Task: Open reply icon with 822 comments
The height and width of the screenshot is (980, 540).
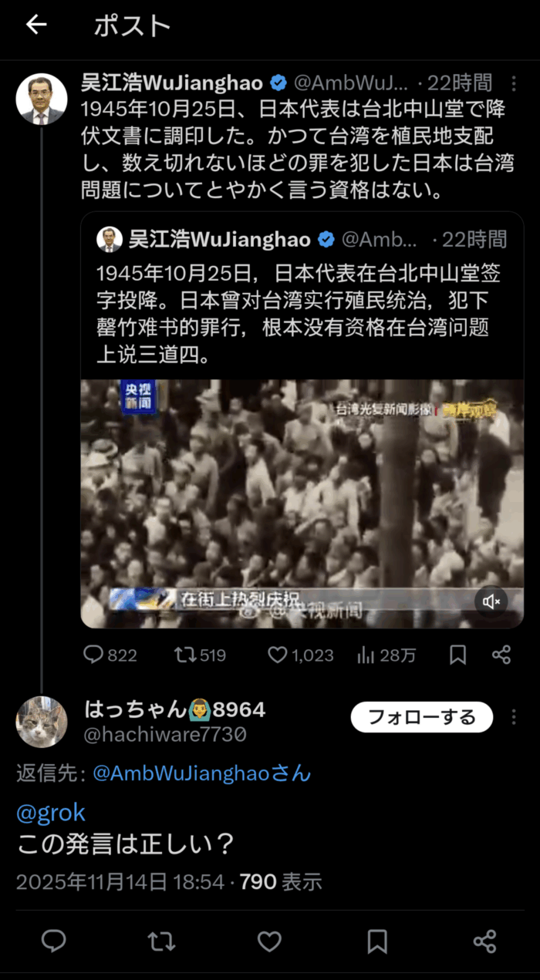Action: pos(93,655)
